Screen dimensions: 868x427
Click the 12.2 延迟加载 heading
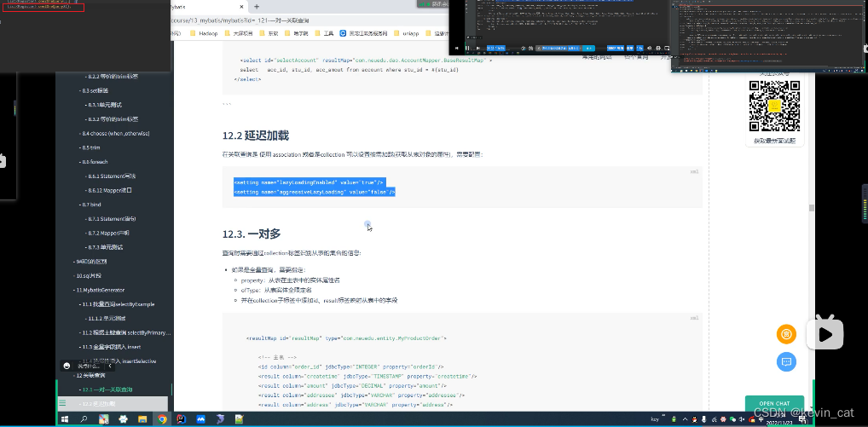tap(255, 136)
